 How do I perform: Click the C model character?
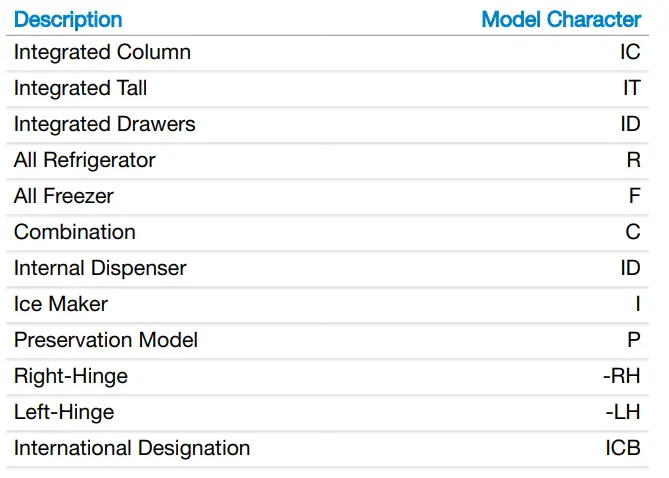(x=633, y=232)
